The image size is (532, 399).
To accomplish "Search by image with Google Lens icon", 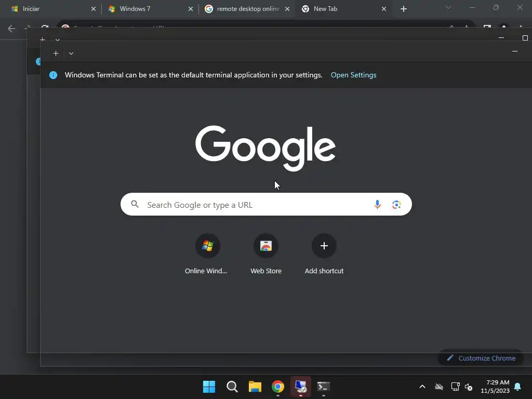I will pos(396,204).
